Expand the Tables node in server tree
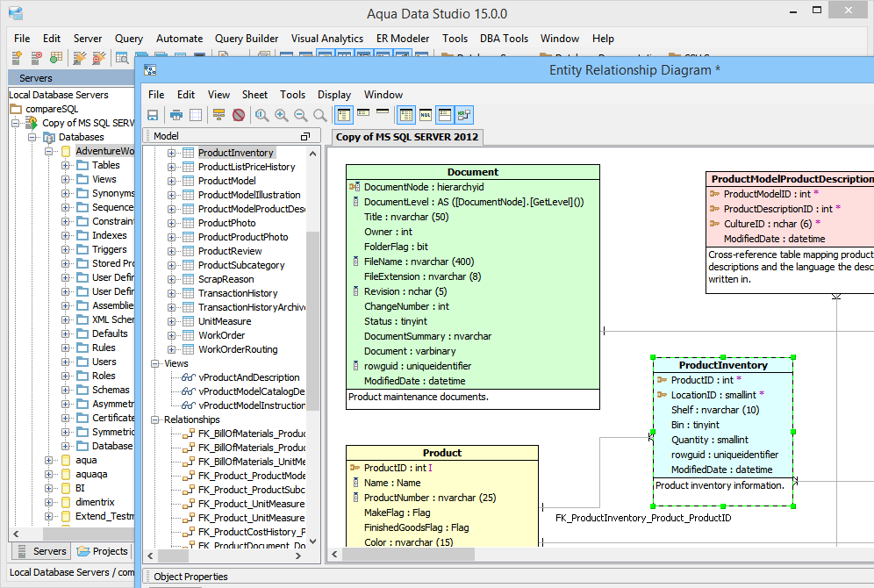 (x=67, y=165)
